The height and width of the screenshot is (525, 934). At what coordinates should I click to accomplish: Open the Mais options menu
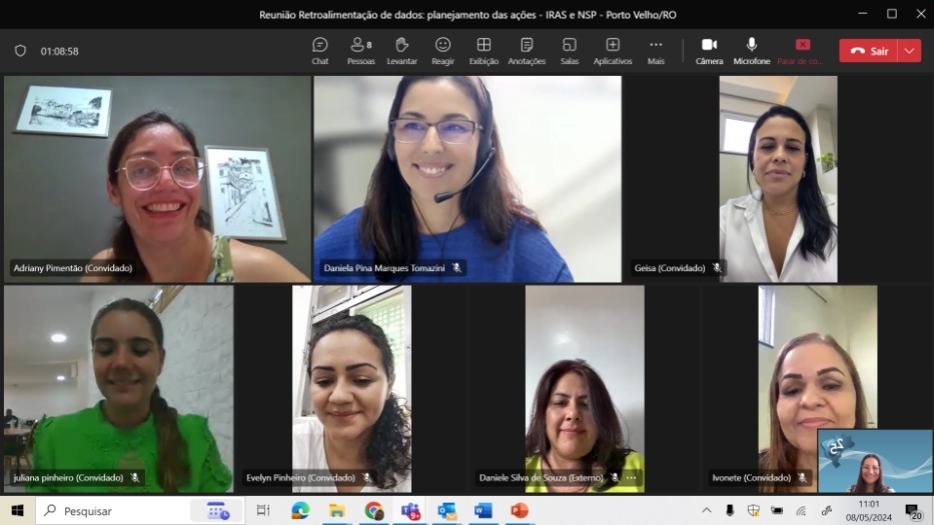[x=656, y=51]
